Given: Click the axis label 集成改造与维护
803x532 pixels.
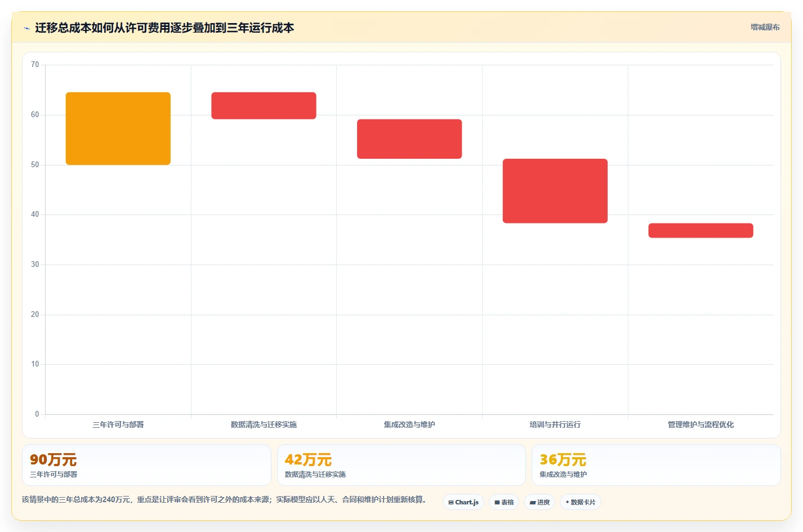Looking at the screenshot, I should tap(409, 424).
